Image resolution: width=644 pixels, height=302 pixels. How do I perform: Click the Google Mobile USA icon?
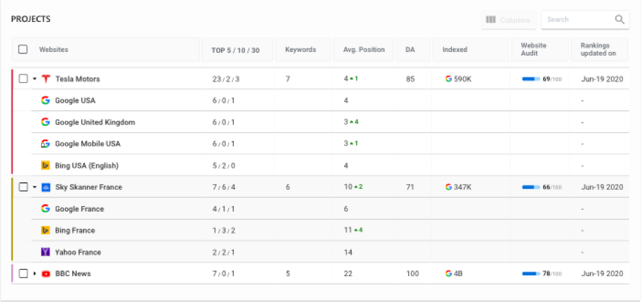[x=46, y=144]
